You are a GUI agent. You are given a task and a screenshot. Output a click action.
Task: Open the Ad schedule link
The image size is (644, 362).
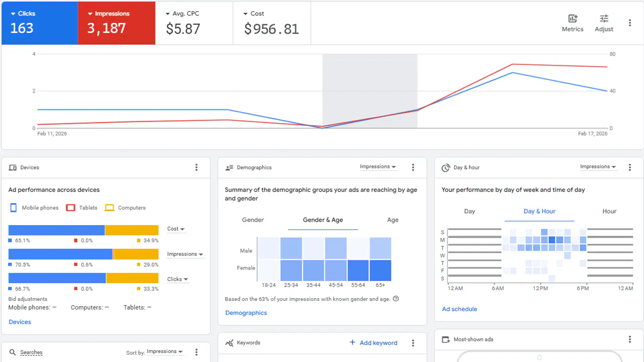(459, 309)
